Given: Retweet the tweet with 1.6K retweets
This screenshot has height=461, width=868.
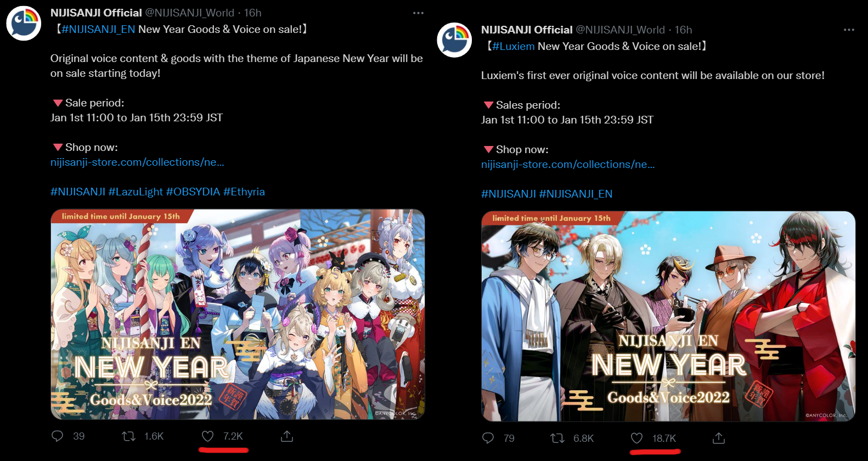Looking at the screenshot, I should (x=128, y=436).
